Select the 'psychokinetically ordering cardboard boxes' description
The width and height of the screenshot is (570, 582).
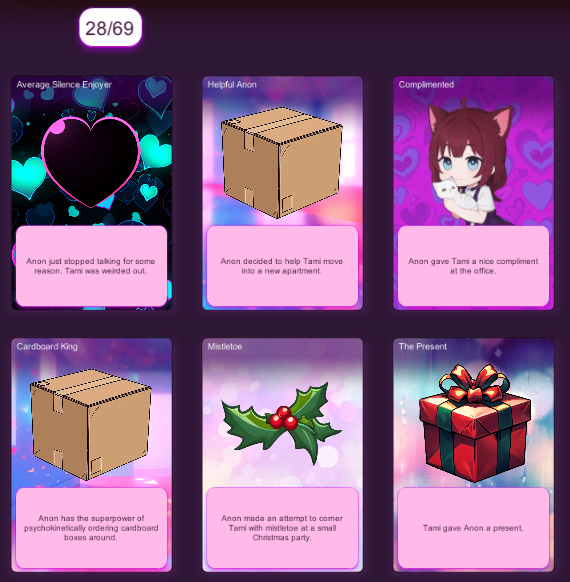click(91, 528)
